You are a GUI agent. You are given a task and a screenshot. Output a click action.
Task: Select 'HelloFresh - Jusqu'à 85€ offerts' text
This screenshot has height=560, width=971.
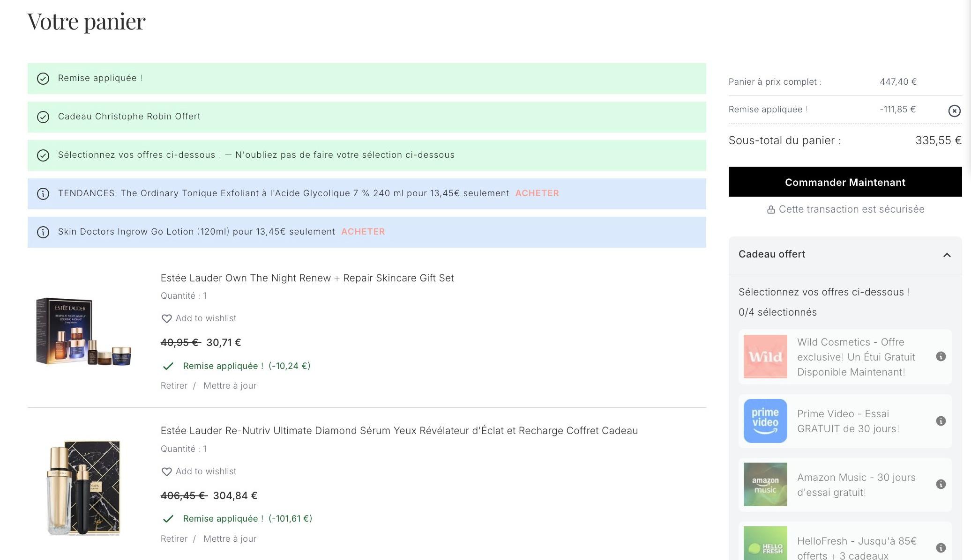pyautogui.click(x=857, y=548)
